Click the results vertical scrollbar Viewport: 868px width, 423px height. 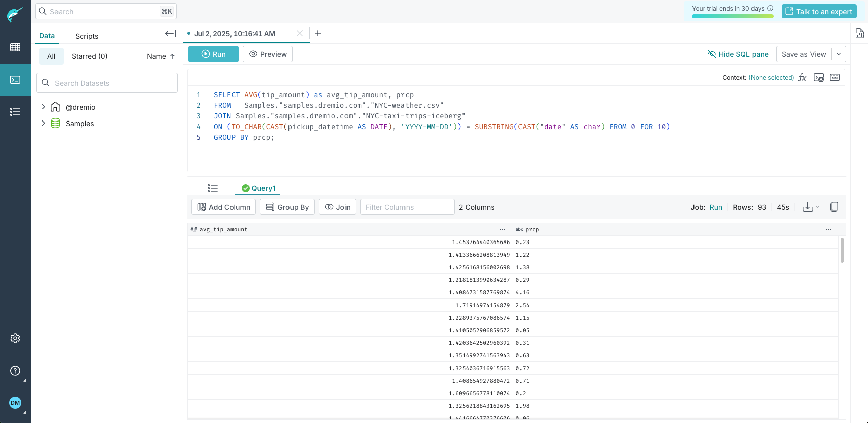click(x=842, y=251)
